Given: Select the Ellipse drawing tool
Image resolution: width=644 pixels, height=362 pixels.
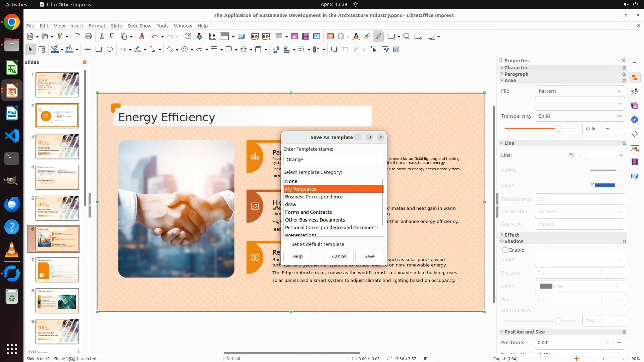Looking at the screenshot, I should point(110,50).
